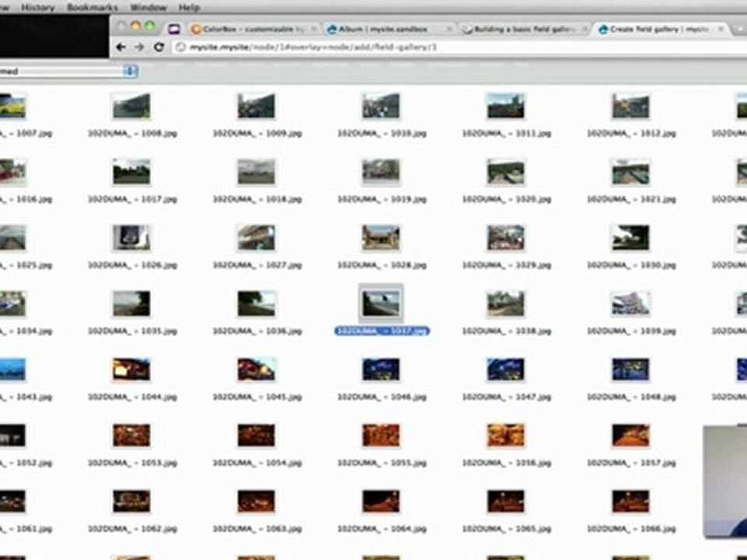Select thumbnail of 102DUMA_ - 1026.jpg

point(132,238)
